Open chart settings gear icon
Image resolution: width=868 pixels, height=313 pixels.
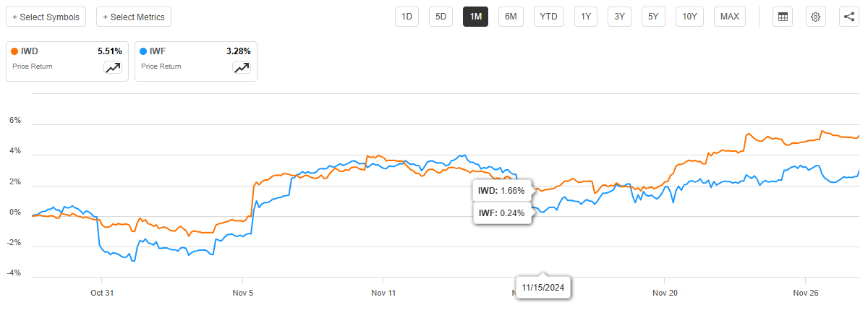[815, 17]
